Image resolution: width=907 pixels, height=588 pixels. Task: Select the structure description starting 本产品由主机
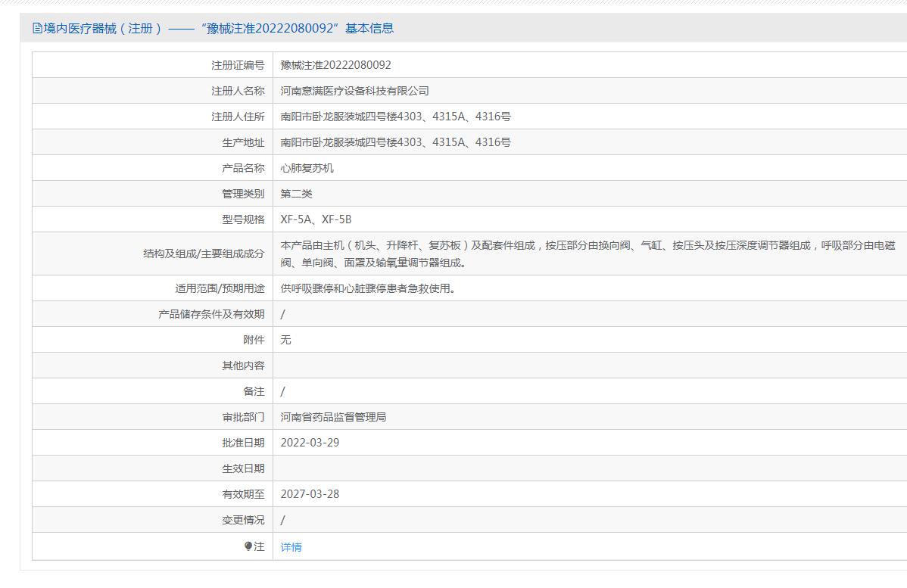[x=588, y=254]
